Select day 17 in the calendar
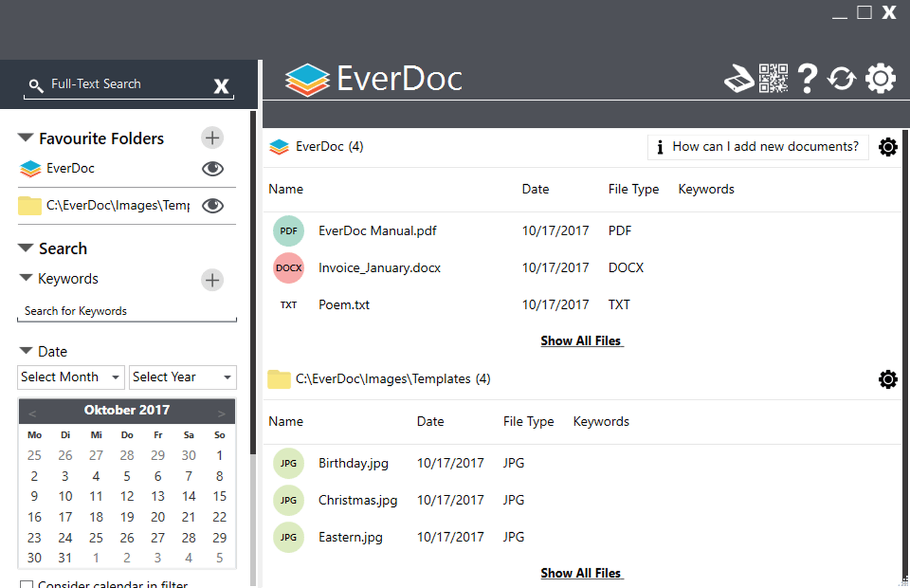910x588 pixels. click(x=65, y=517)
